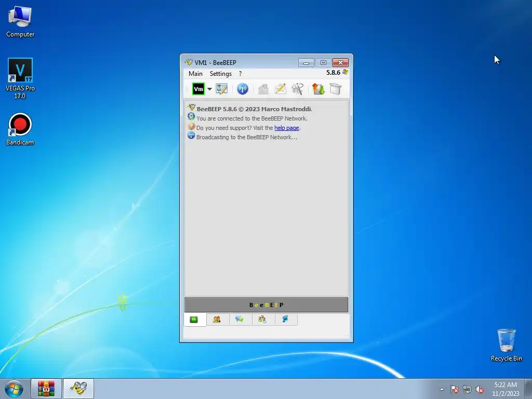The width and height of the screenshot is (532, 399).
Task: Select the VEGAS Pro 17.0 shortcut
Action: (20, 78)
